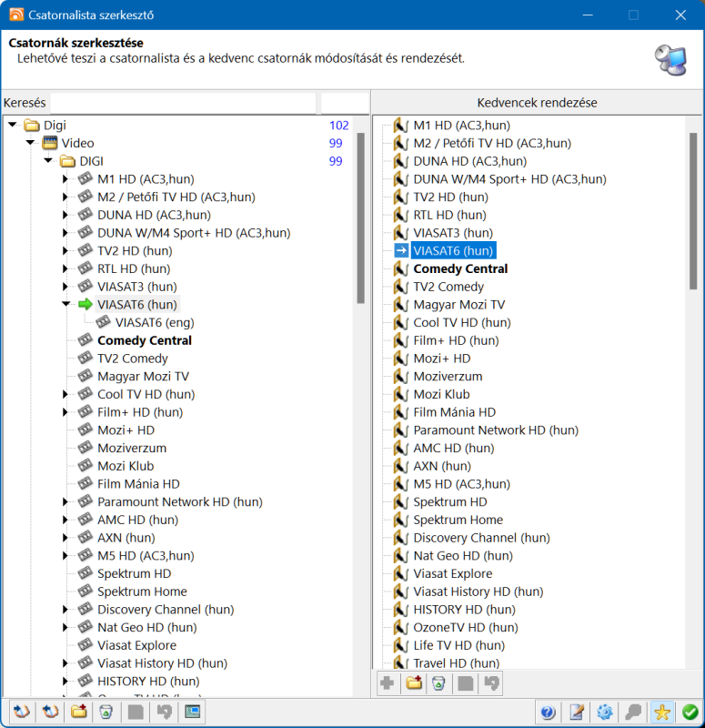
Task: Select VIASAT6 (eng) sub-channel in tree
Action: (x=155, y=323)
